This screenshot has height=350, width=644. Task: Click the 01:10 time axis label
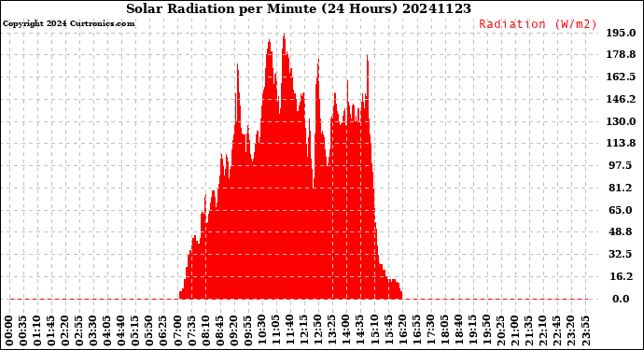click(x=37, y=331)
